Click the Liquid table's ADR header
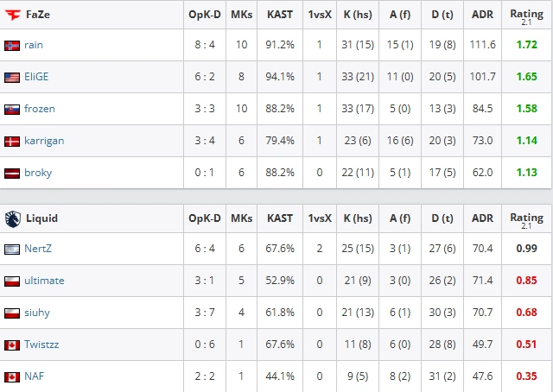 click(x=482, y=218)
